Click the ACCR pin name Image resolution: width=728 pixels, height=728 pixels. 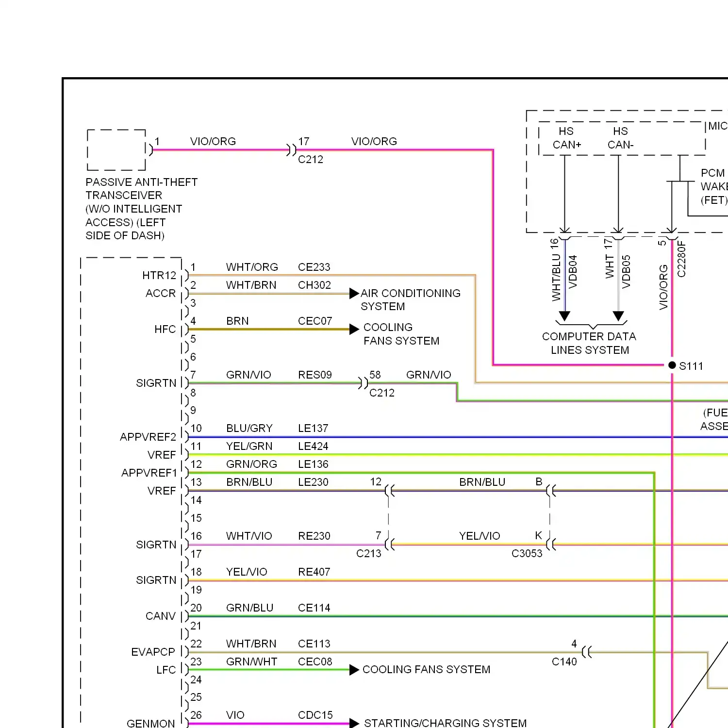[x=161, y=294]
